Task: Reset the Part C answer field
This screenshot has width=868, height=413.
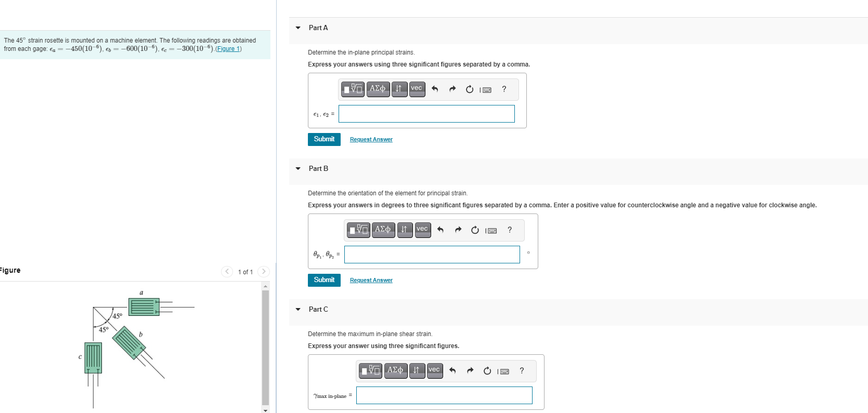Action: [487, 371]
